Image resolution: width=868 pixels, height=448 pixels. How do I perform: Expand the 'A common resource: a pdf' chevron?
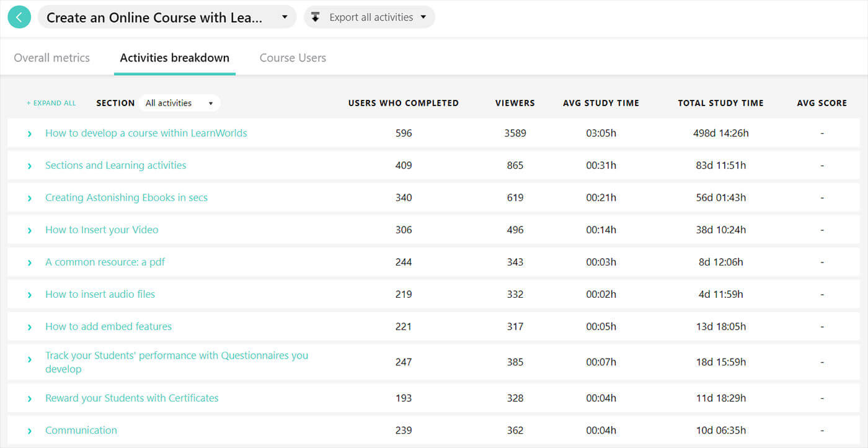coord(29,262)
